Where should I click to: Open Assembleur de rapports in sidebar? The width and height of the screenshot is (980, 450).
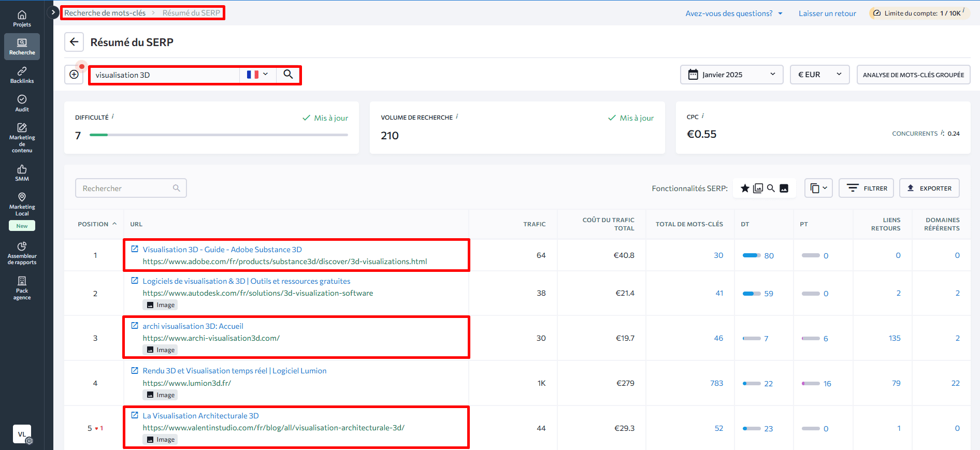point(22,253)
